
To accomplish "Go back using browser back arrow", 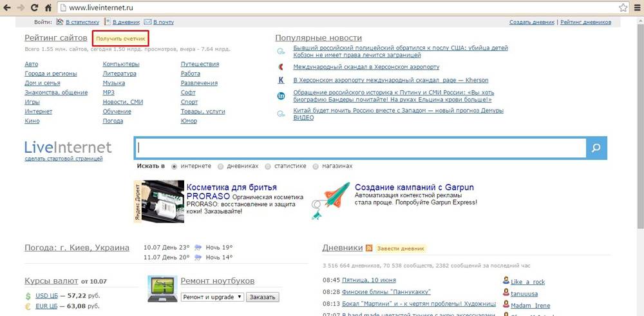I will [x=7, y=7].
